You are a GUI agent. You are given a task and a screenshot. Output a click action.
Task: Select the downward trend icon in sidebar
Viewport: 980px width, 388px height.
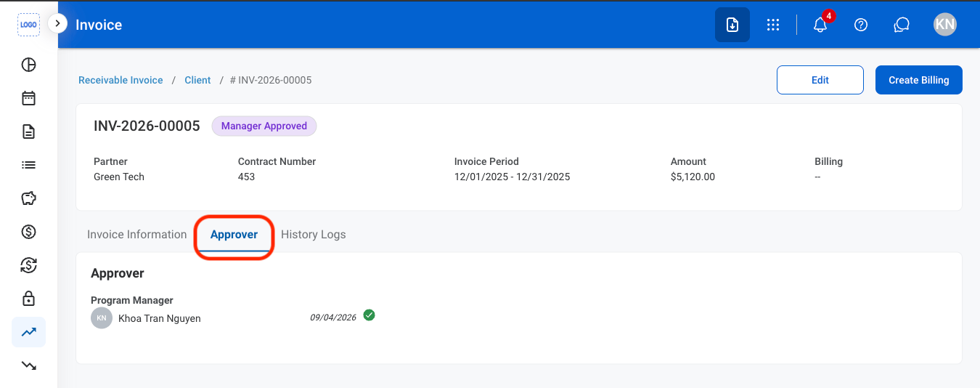coord(28,365)
